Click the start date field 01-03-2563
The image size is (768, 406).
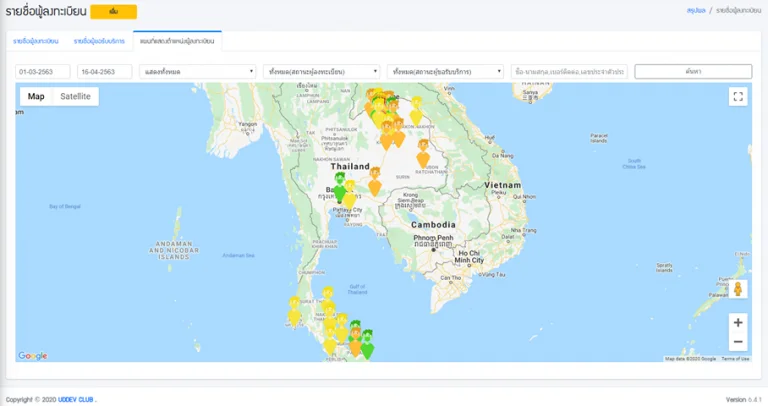43,72
